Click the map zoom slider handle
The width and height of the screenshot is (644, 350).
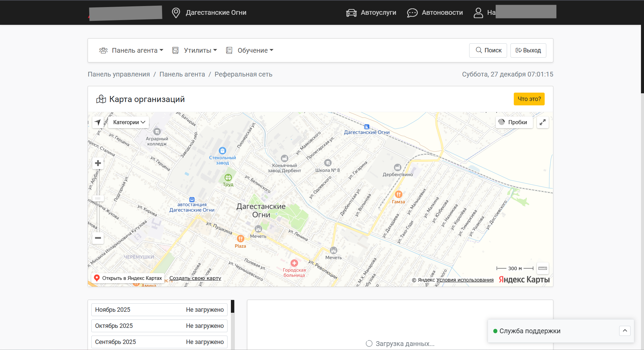click(x=98, y=198)
